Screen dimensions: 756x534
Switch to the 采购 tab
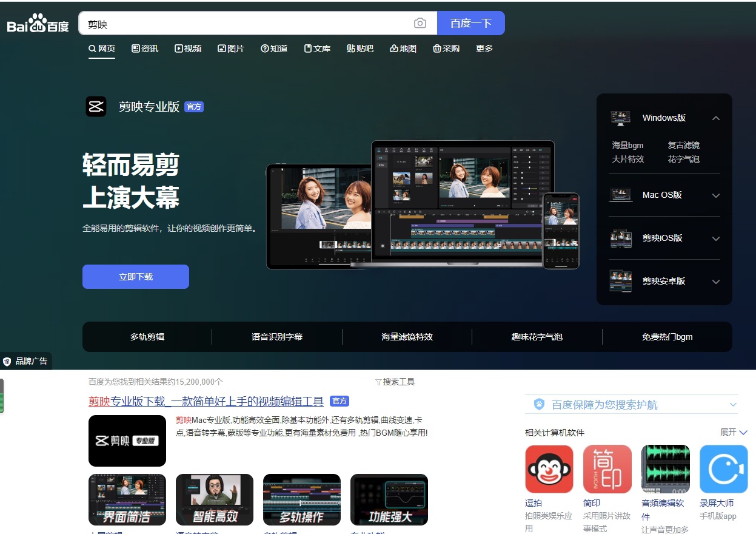coord(446,49)
